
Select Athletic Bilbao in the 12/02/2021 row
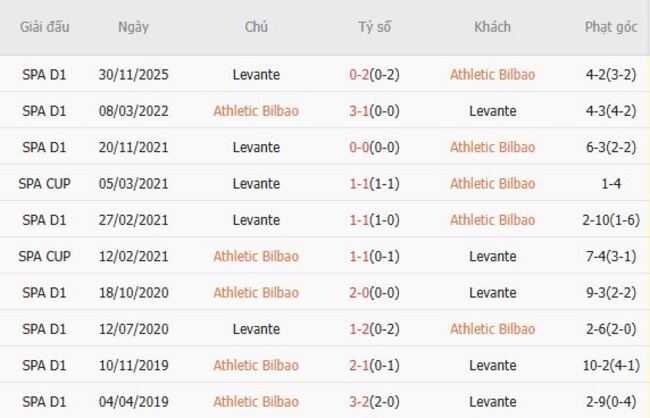pos(256,256)
